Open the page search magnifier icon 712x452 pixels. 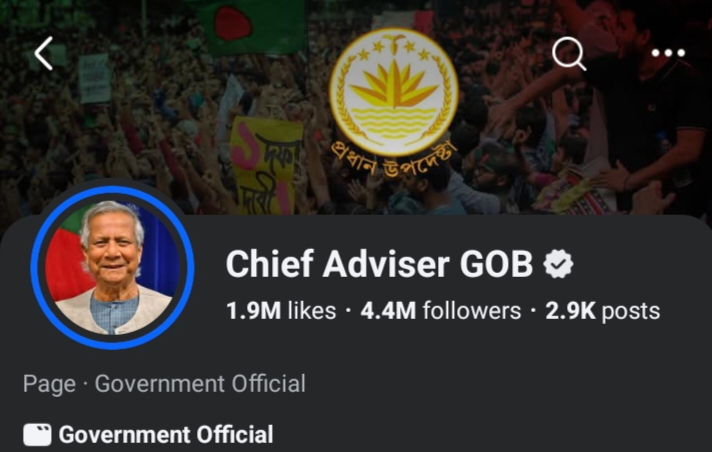[569, 53]
